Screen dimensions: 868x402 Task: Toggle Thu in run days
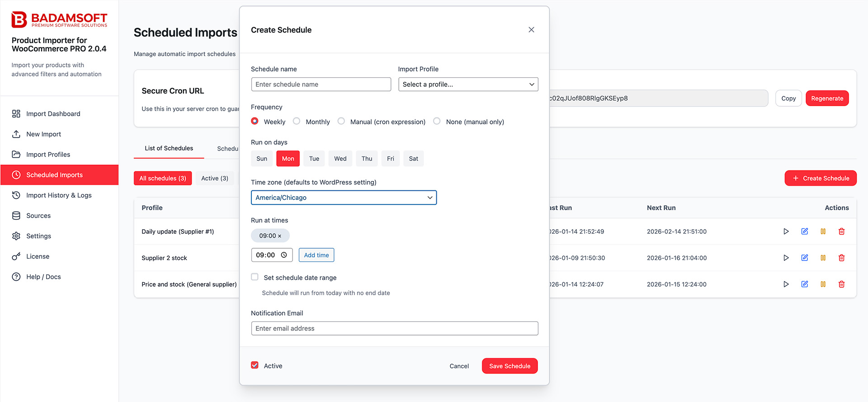[367, 159]
